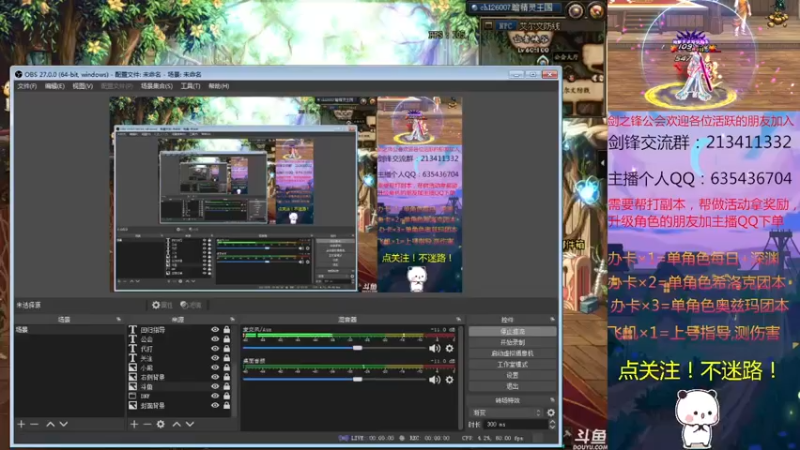Move the selected source up in the list
The image size is (800, 450).
click(177, 424)
